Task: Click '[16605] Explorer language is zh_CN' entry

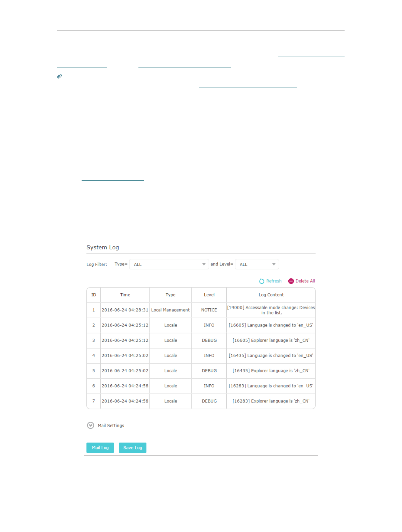Action: (x=271, y=340)
